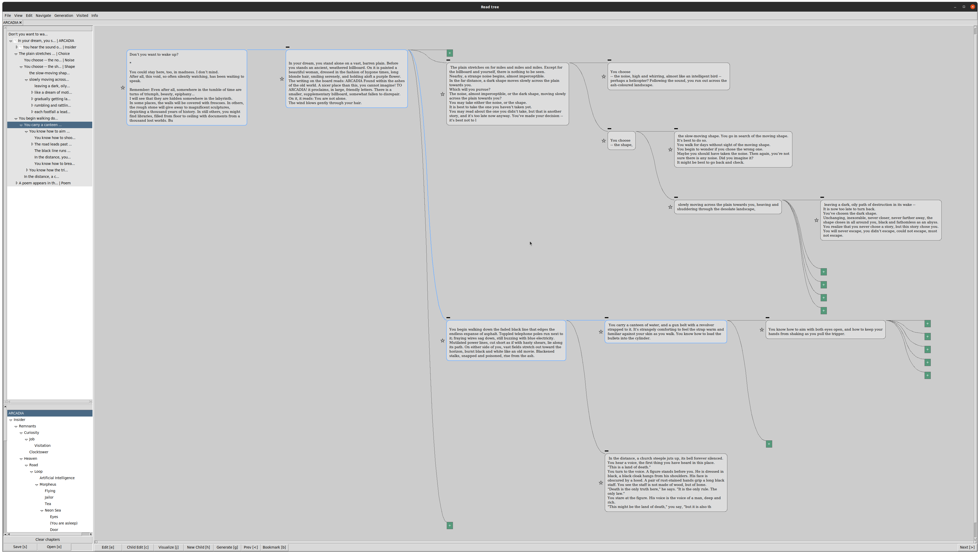Toggle star on 'You know how to aim' node
980x554 pixels.
coord(762,330)
